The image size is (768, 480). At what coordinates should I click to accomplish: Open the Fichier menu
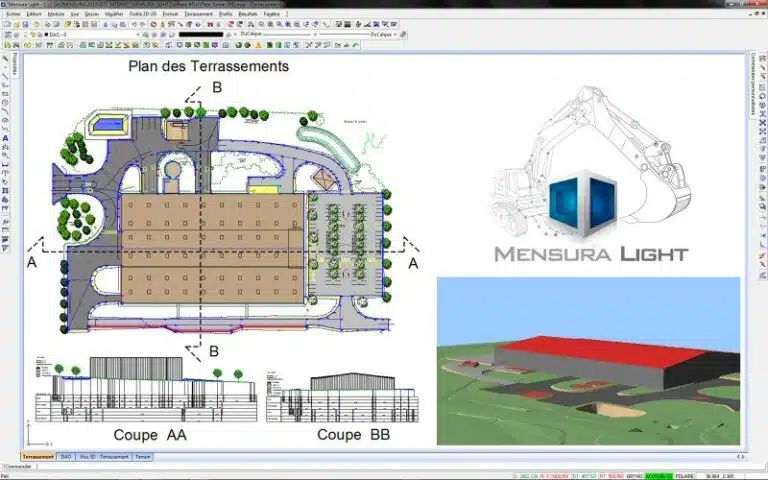(13, 14)
